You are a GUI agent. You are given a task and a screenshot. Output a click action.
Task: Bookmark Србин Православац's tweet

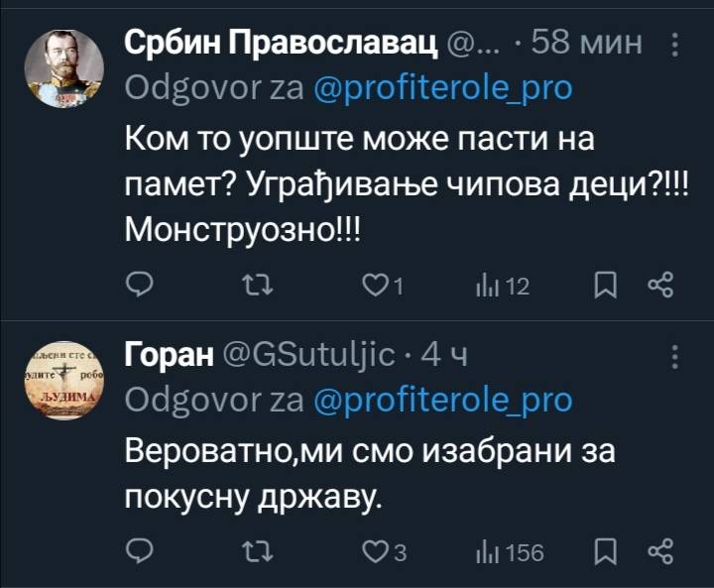tap(602, 288)
